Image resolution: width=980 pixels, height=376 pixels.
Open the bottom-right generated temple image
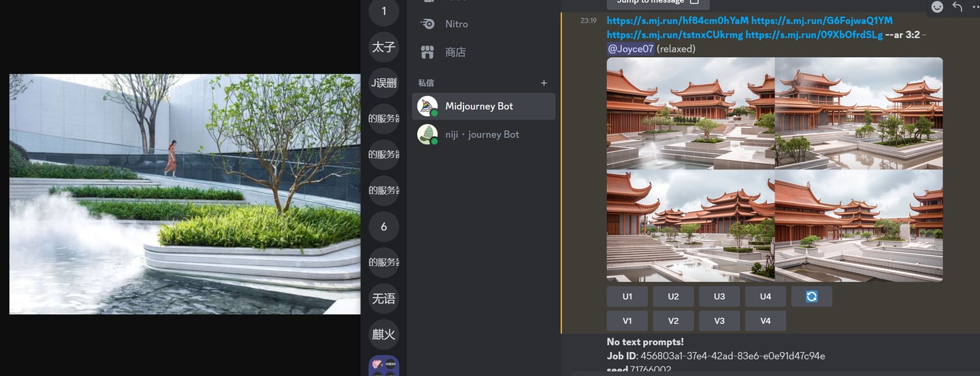point(859,225)
